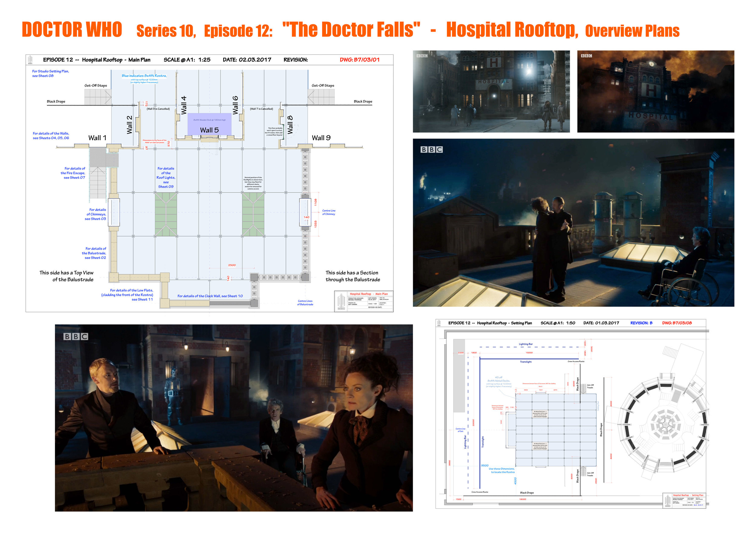Click the 'Centre Line of Chimney' label

(329, 212)
